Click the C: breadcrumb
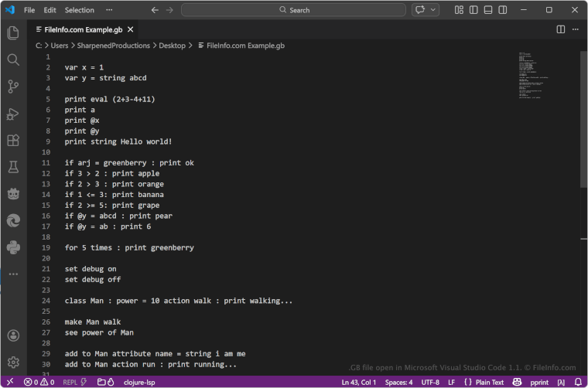The image size is (588, 388). point(39,46)
